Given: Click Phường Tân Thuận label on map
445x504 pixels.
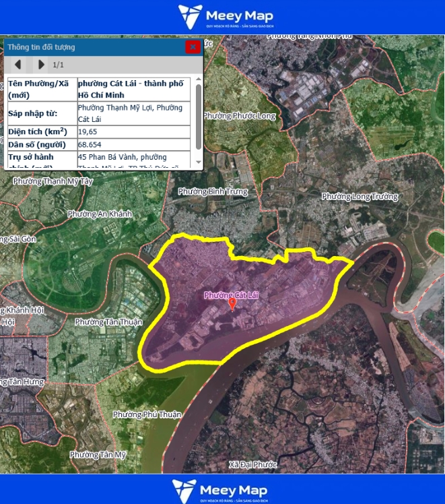Looking at the screenshot, I should coord(108,322).
